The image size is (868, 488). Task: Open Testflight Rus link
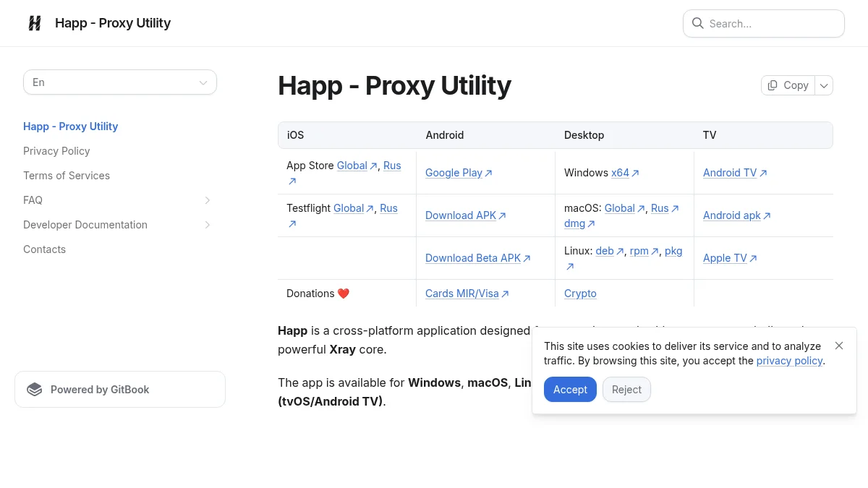(388, 208)
